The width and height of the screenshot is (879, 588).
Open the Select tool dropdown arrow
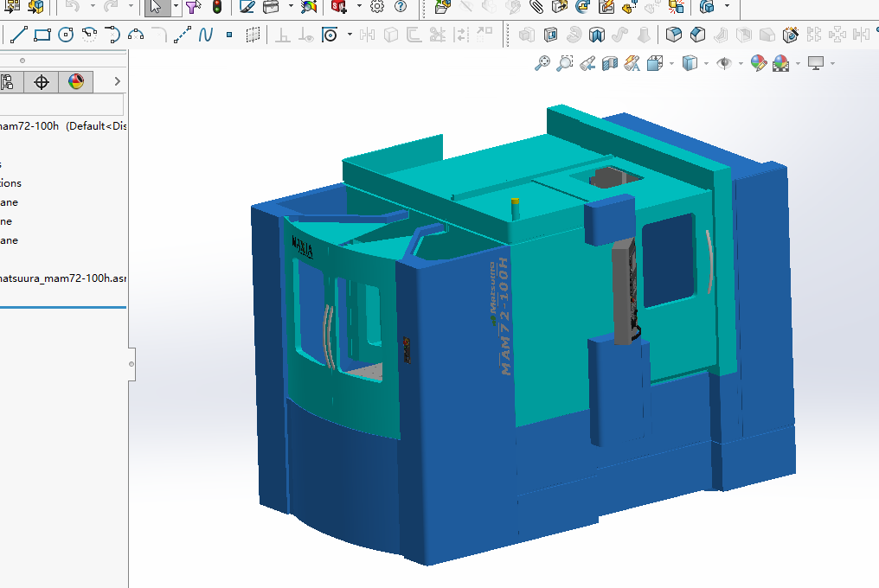click(176, 7)
